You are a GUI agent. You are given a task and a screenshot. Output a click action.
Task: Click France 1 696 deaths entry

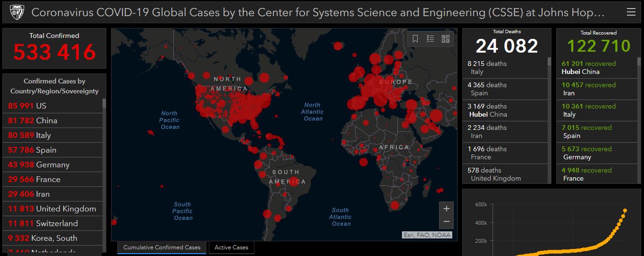[505, 153]
